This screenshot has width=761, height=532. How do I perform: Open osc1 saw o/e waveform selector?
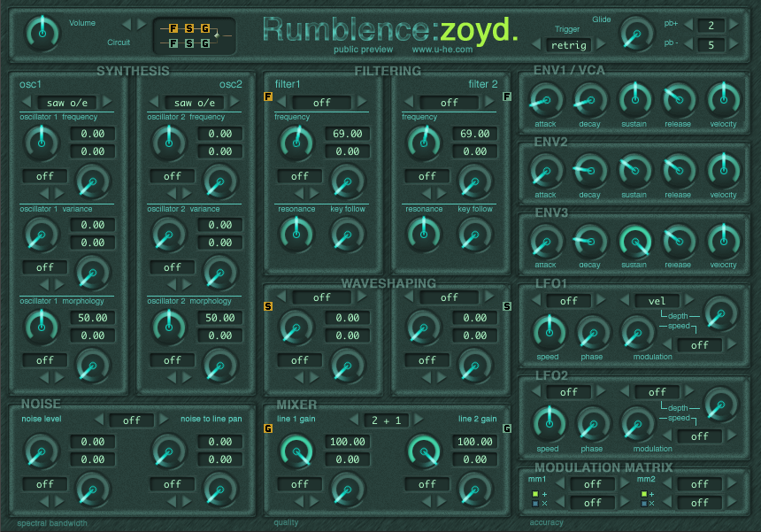pos(67,103)
